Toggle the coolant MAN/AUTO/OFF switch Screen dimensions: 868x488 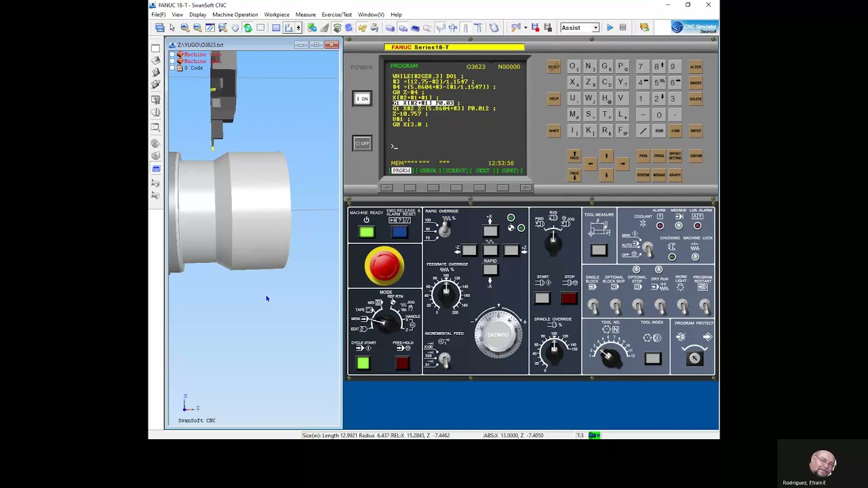tap(648, 249)
